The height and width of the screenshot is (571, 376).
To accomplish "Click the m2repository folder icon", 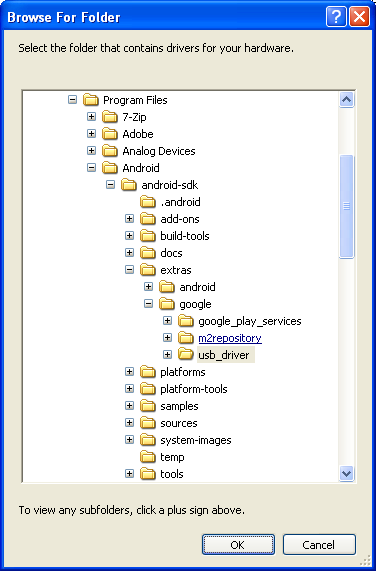I will (186, 338).
